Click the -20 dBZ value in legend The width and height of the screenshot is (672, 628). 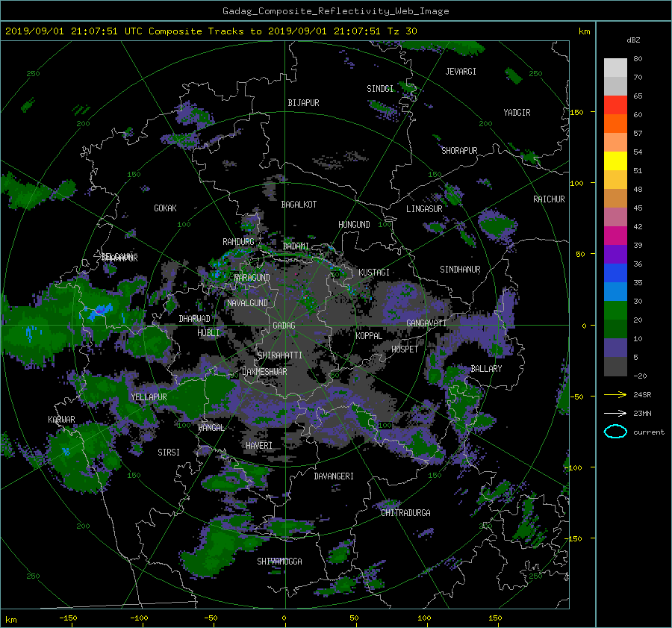(640, 376)
